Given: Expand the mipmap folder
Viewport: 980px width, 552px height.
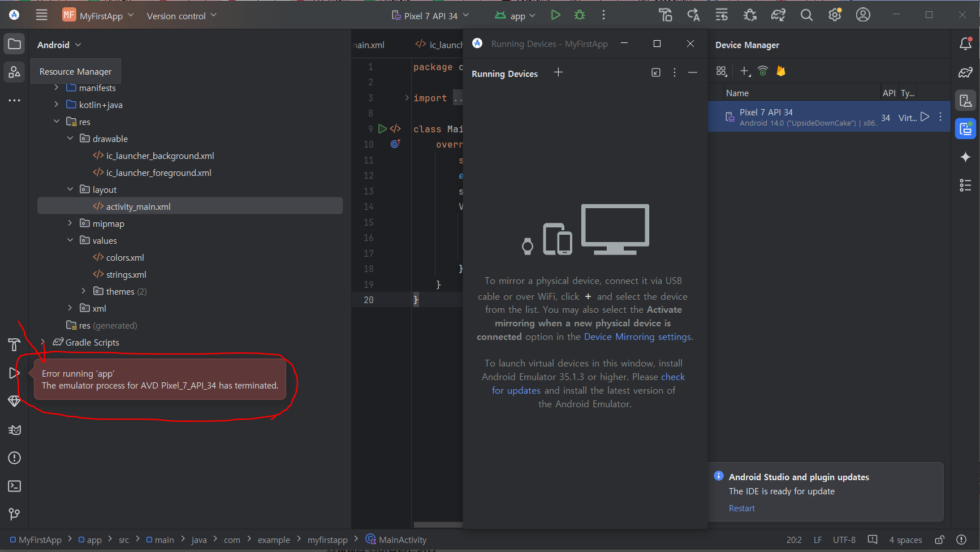Looking at the screenshot, I should coord(70,223).
